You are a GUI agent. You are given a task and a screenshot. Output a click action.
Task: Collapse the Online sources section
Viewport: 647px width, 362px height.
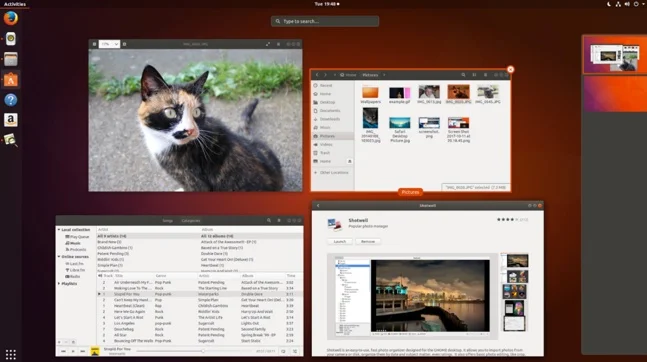click(x=59, y=257)
